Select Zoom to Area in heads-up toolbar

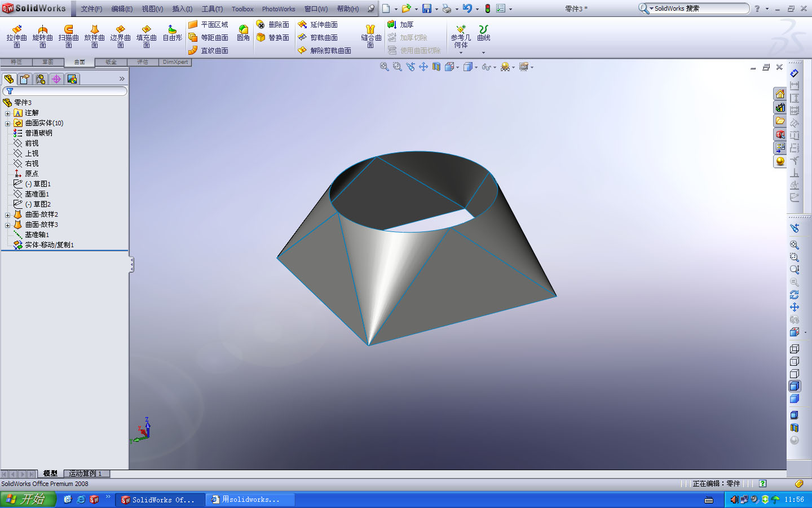[398, 67]
